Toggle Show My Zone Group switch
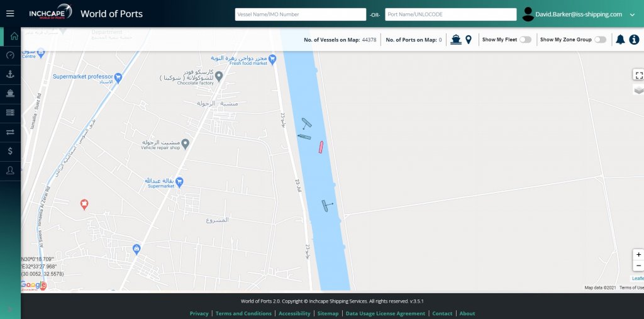The height and width of the screenshot is (319, 644). coord(600,40)
